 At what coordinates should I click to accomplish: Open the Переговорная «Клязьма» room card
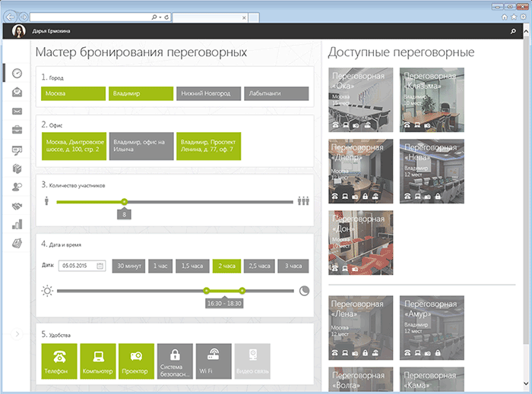(x=432, y=99)
